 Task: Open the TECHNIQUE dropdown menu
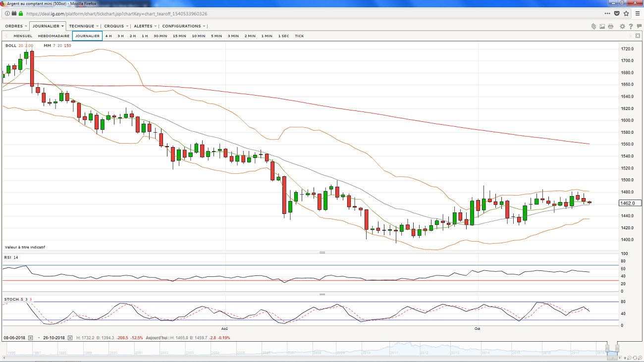[84, 26]
